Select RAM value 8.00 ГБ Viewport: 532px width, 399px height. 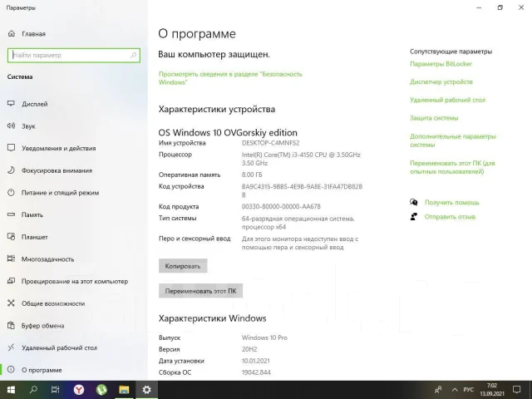(x=252, y=175)
